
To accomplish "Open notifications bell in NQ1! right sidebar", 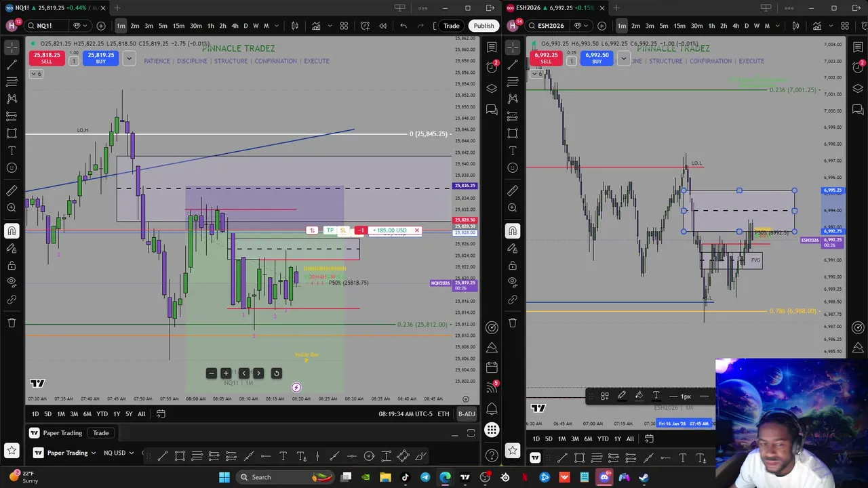I will coord(492,409).
